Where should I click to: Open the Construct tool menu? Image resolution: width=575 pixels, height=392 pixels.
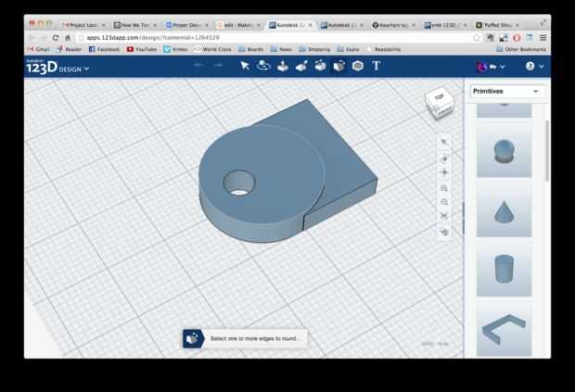point(282,66)
